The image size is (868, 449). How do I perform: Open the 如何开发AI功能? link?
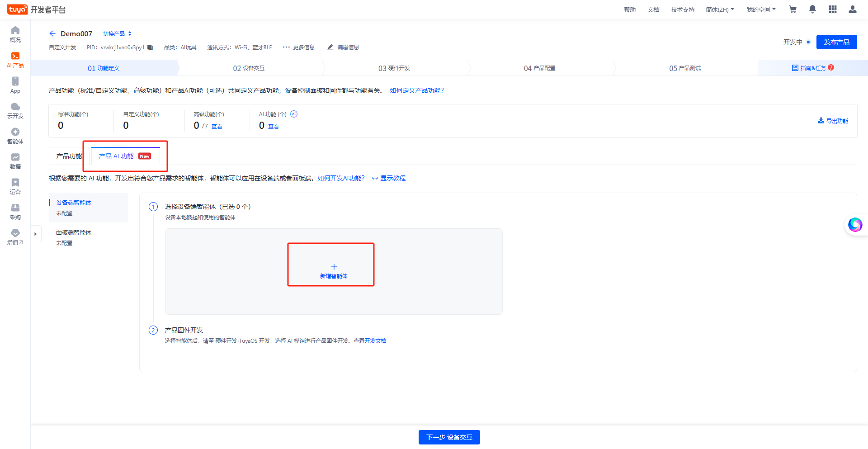[341, 178]
